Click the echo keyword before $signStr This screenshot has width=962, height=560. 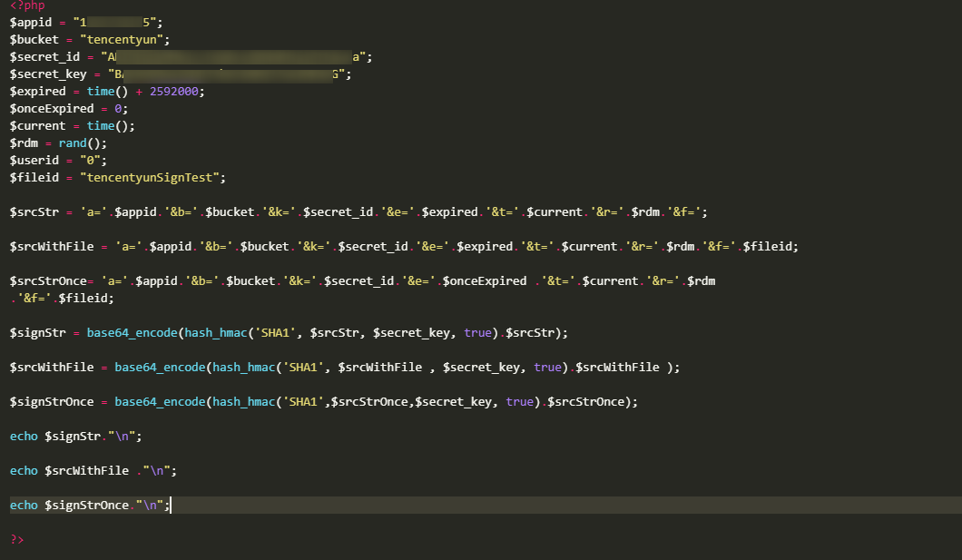[24, 436]
